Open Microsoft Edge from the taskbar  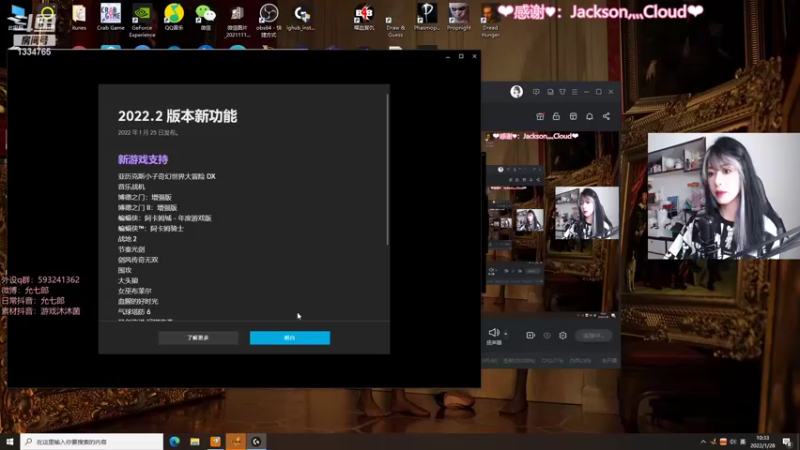[174, 441]
